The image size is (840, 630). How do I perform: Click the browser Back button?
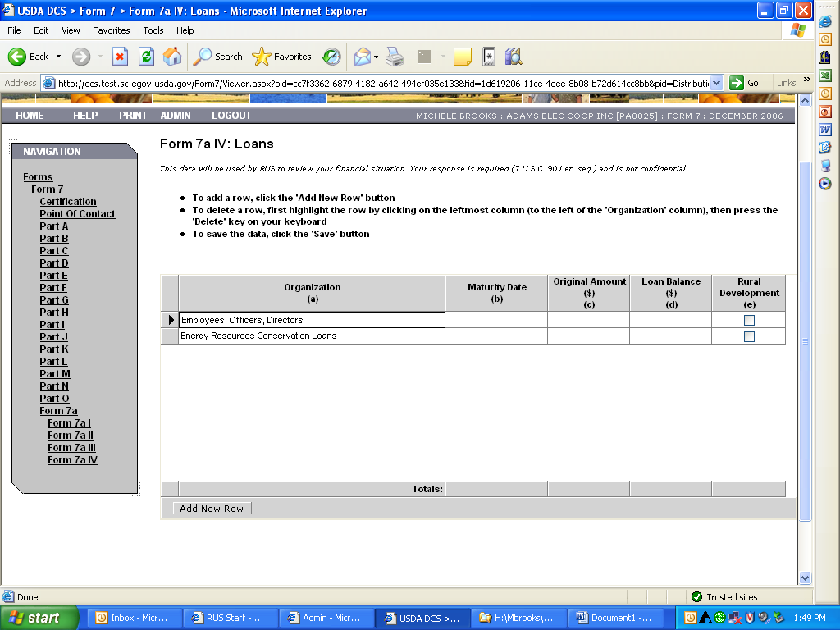click(29, 57)
